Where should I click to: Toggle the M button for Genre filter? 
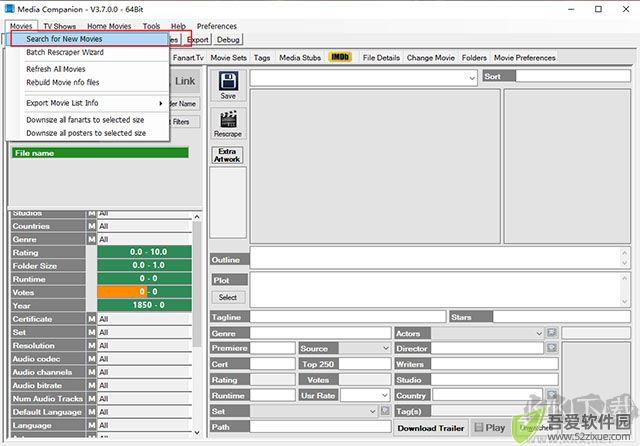(x=91, y=239)
